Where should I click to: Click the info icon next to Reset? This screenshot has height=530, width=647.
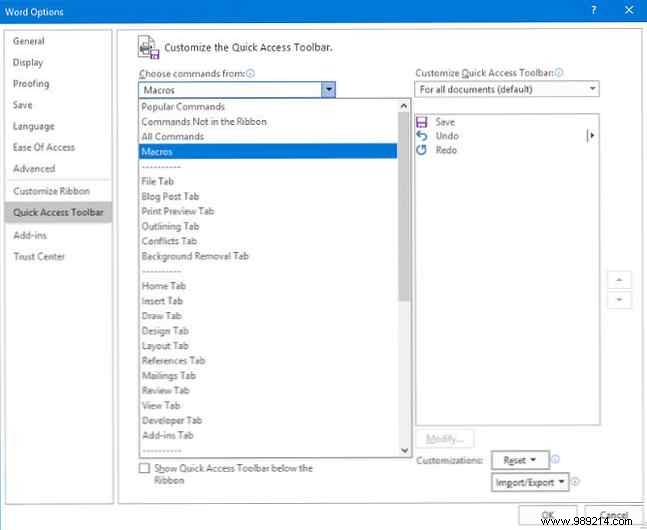555,459
